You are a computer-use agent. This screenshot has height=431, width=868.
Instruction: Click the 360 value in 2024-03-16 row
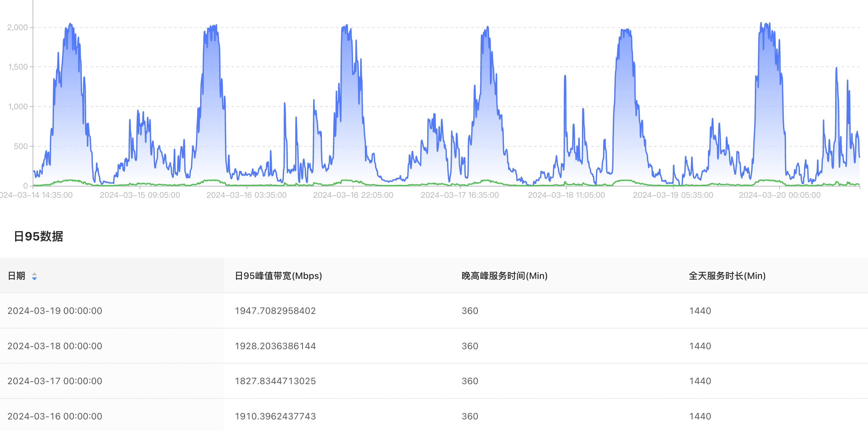coord(470,416)
